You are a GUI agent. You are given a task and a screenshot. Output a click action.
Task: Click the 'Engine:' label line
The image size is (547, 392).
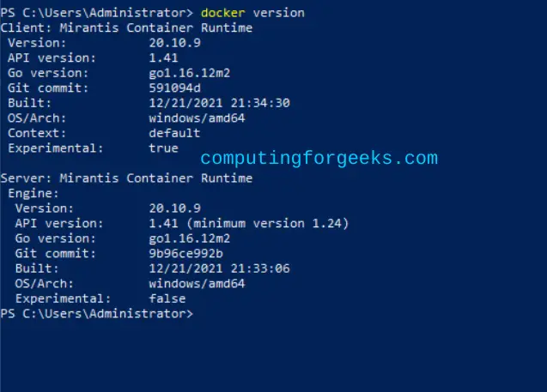pos(33,193)
